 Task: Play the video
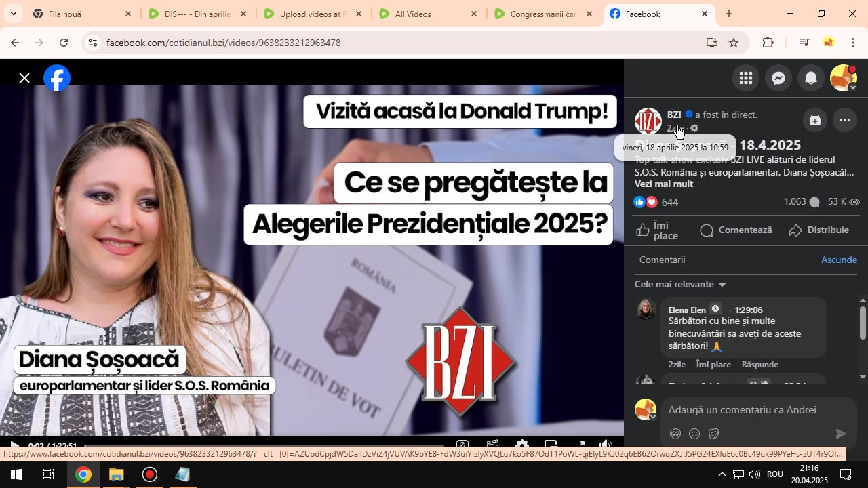coord(14,445)
